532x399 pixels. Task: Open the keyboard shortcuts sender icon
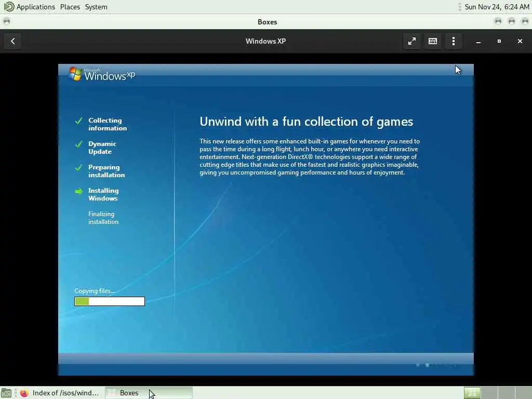click(x=433, y=41)
